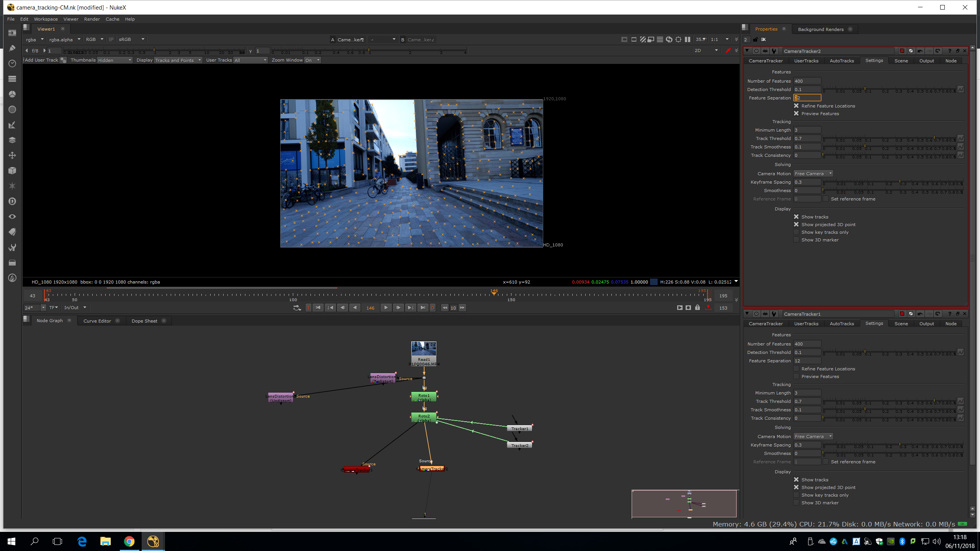Open the Views eye icon menu
The width and height of the screenshot is (980, 551).
coord(12,217)
